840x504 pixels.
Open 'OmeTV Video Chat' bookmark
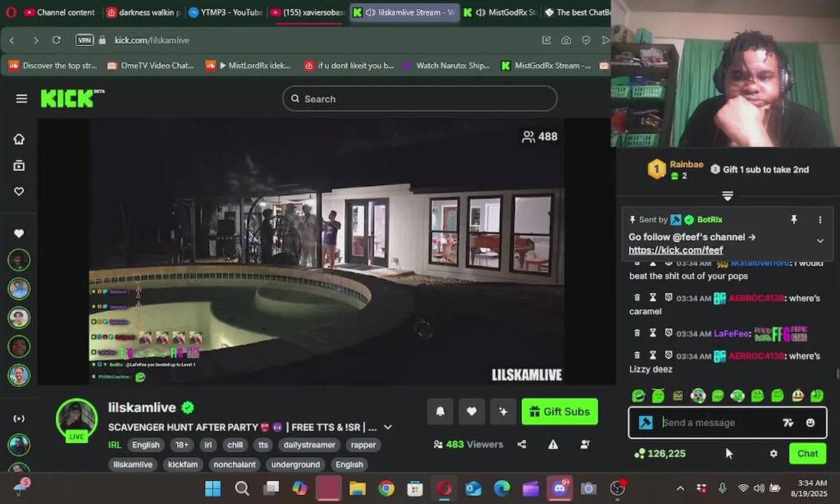click(150, 66)
